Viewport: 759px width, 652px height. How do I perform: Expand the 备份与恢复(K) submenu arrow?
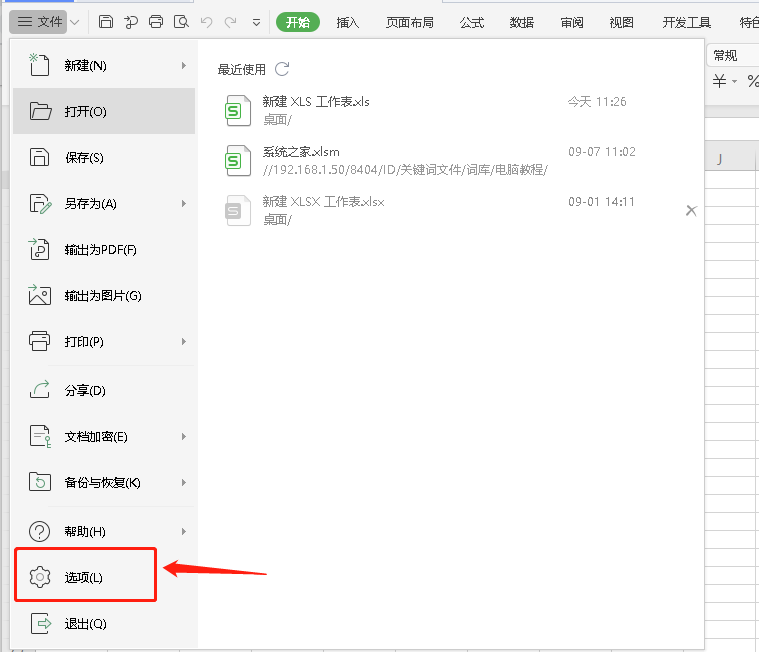tap(183, 482)
